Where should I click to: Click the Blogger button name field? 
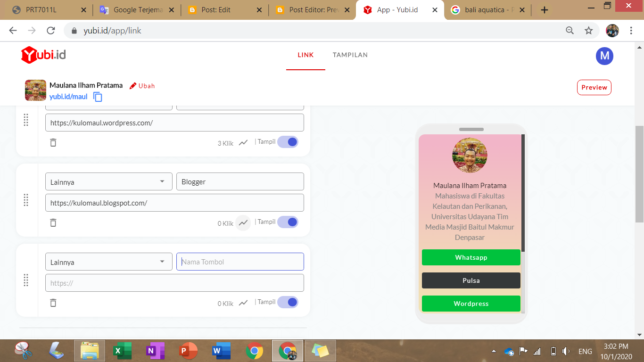(x=240, y=181)
